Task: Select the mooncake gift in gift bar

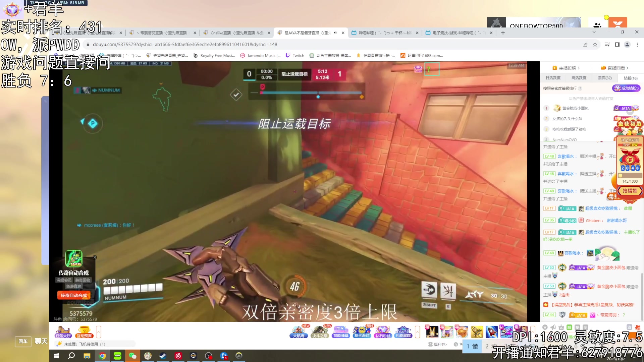Action: (x=462, y=332)
